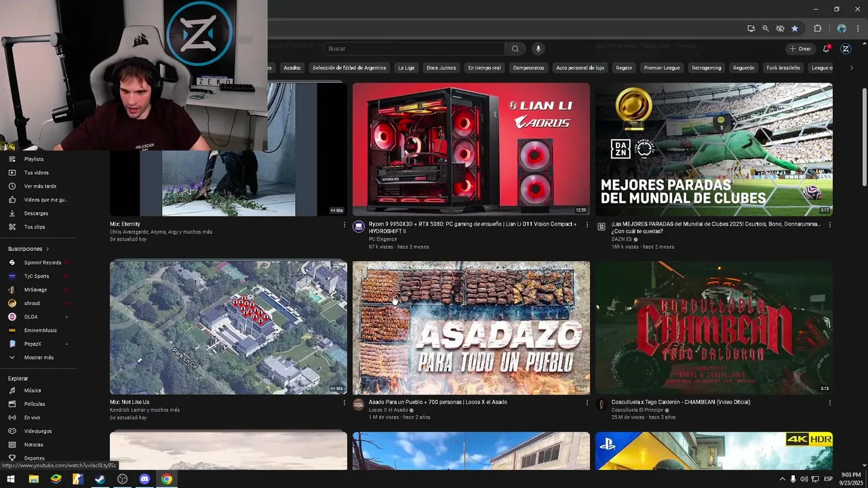Open the Chambean video thumbnail
Image resolution: width=868 pixels, height=488 pixels.
[x=714, y=327]
